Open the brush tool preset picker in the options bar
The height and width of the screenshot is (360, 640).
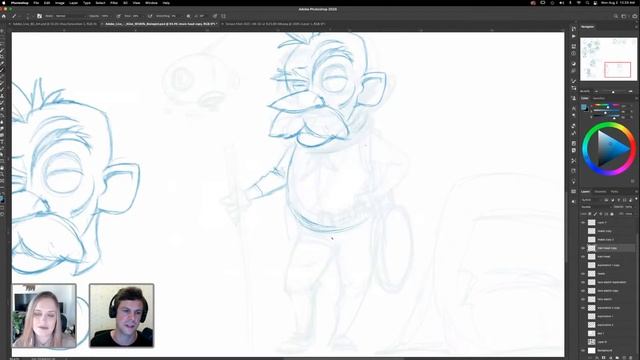pos(14,16)
